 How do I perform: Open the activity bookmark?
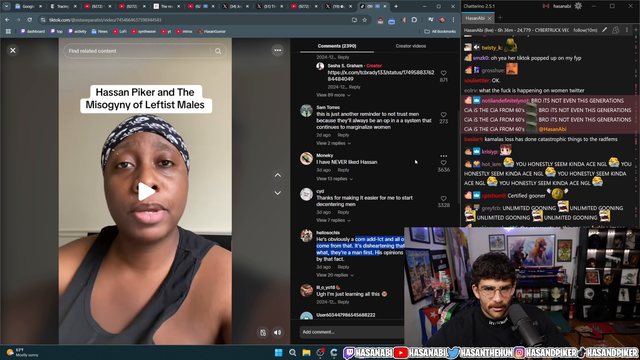coord(78,31)
